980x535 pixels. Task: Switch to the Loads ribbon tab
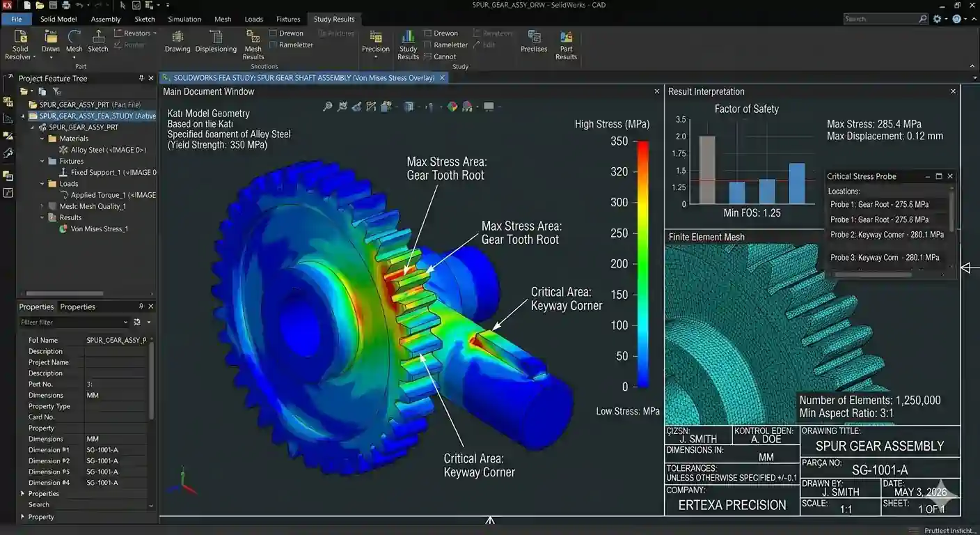click(253, 19)
